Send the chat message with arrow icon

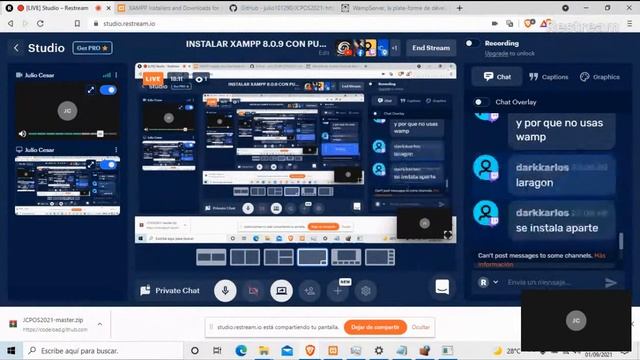coord(611,282)
